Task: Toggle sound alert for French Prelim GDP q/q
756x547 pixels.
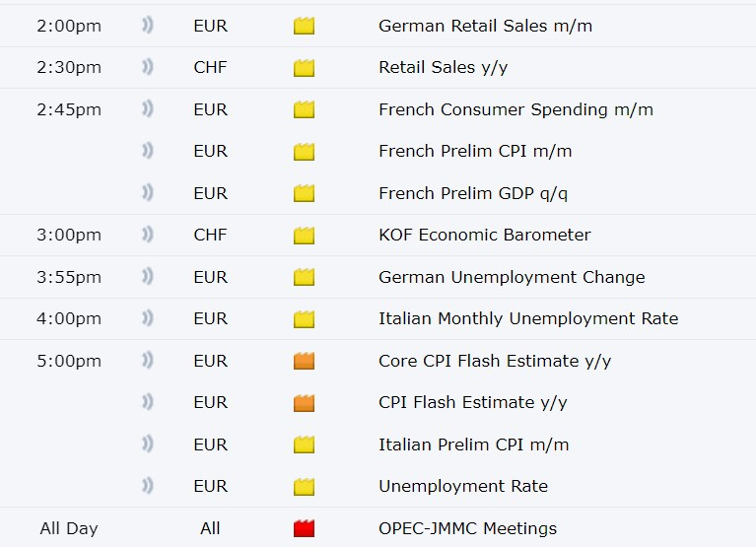Action: click(148, 192)
